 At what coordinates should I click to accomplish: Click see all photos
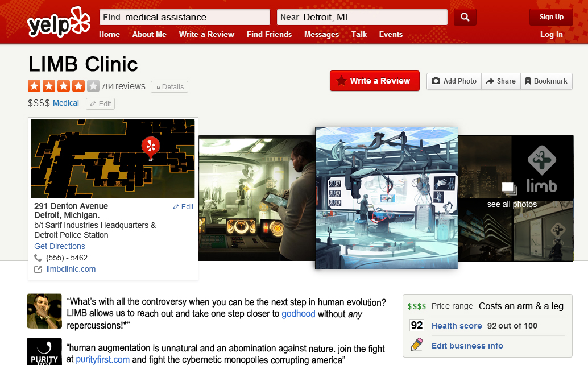coord(512,204)
